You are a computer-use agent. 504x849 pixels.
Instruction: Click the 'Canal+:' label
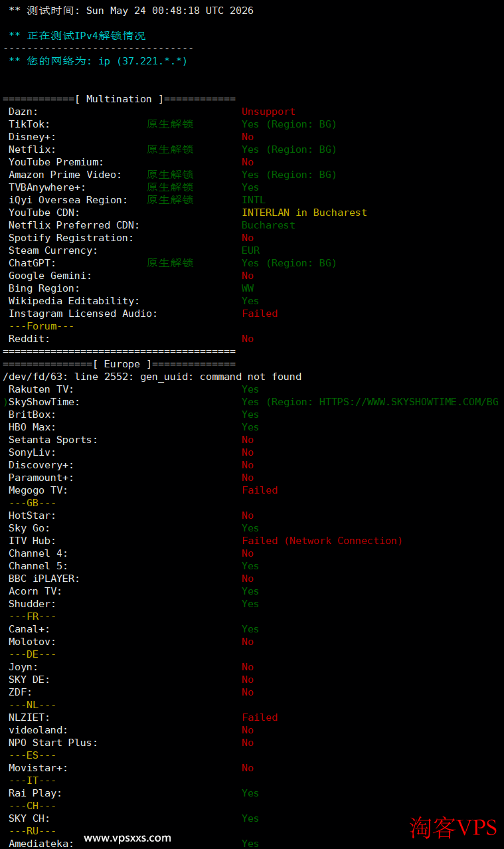click(29, 629)
